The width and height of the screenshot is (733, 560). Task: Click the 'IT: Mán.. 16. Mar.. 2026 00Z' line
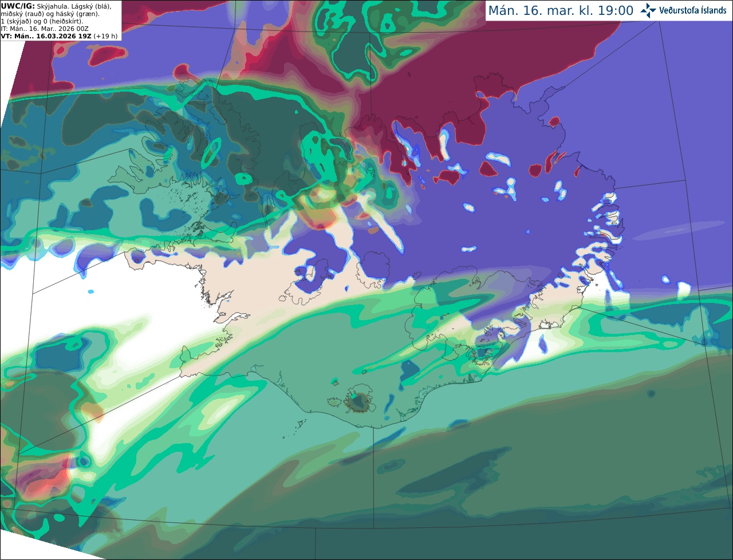pos(45,29)
